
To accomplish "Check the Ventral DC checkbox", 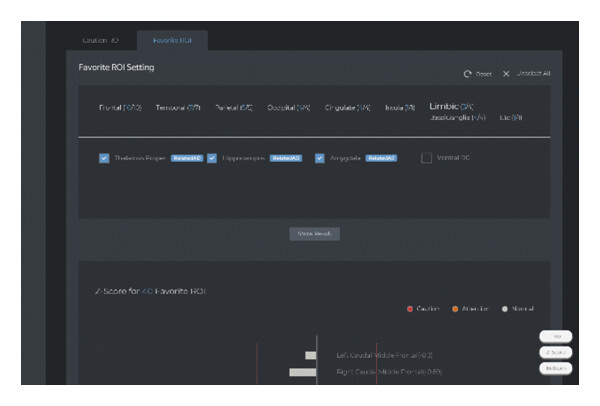I will (x=426, y=158).
